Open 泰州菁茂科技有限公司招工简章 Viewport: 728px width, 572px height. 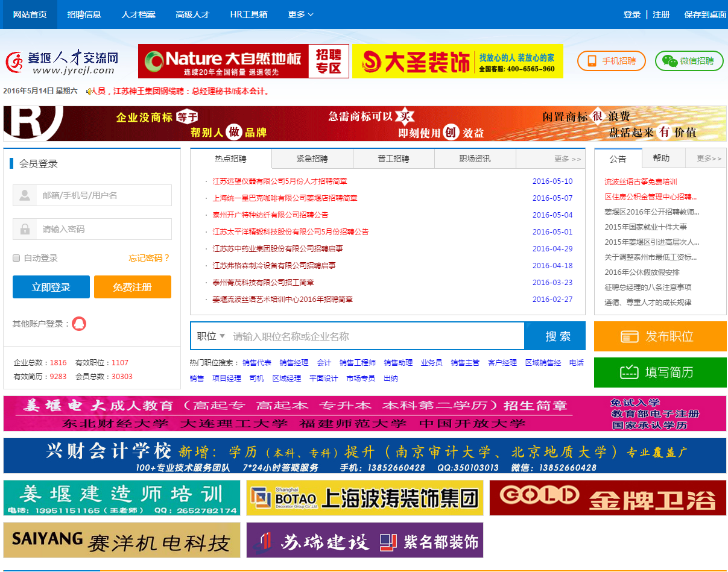(263, 283)
